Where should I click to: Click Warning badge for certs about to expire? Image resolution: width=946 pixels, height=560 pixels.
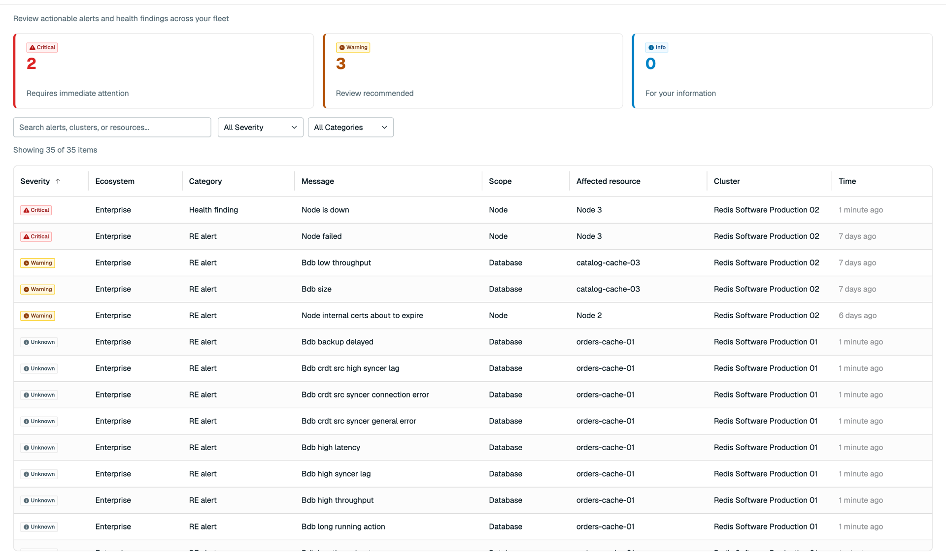pyautogui.click(x=37, y=316)
